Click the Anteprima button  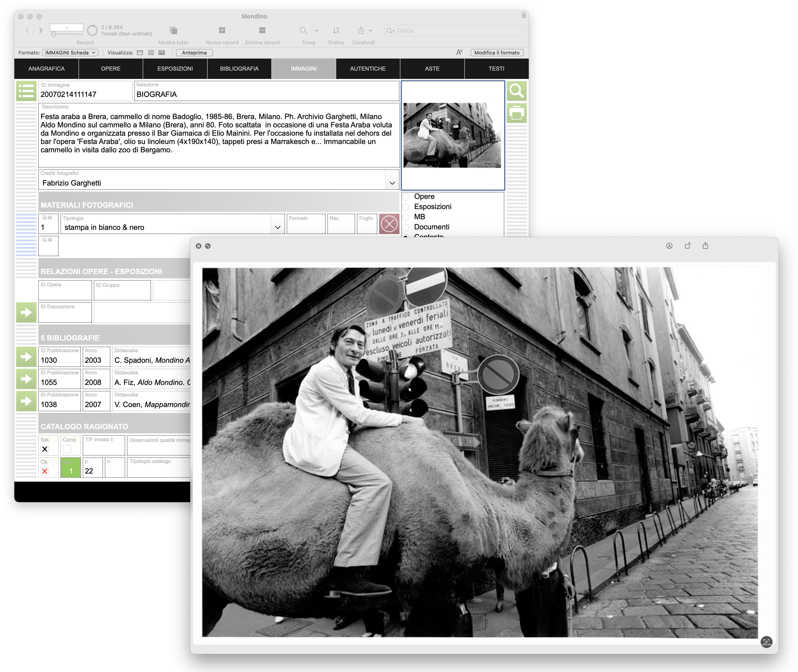(194, 52)
